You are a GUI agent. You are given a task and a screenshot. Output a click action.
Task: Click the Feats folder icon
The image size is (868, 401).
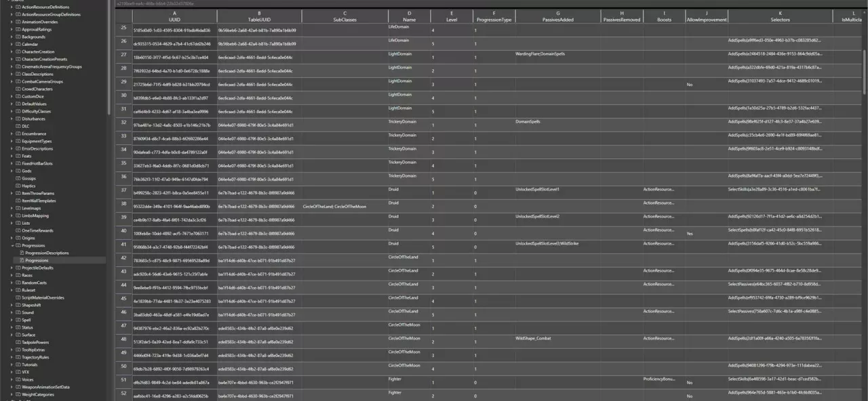click(x=18, y=156)
